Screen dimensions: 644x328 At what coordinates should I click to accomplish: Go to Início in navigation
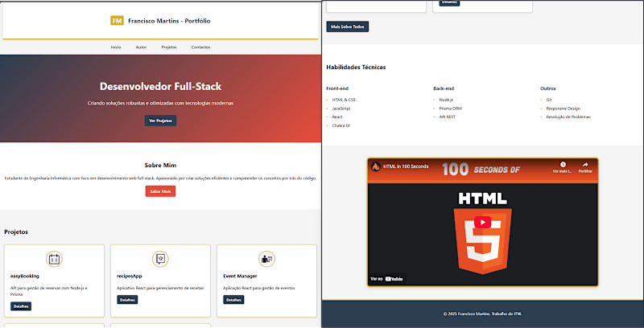(x=116, y=47)
